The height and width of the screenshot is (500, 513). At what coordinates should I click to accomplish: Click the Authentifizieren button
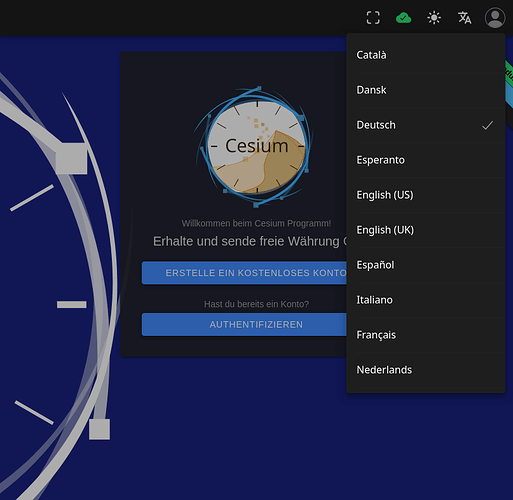click(244, 325)
